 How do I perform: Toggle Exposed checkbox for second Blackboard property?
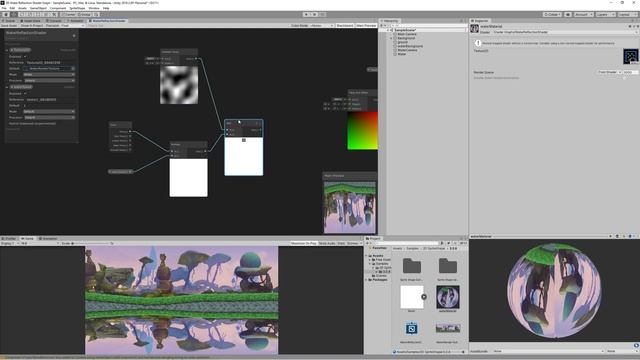25,93
